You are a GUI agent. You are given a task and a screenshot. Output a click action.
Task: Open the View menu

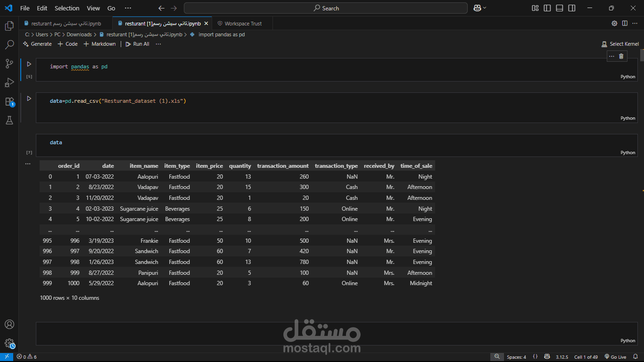tap(93, 8)
